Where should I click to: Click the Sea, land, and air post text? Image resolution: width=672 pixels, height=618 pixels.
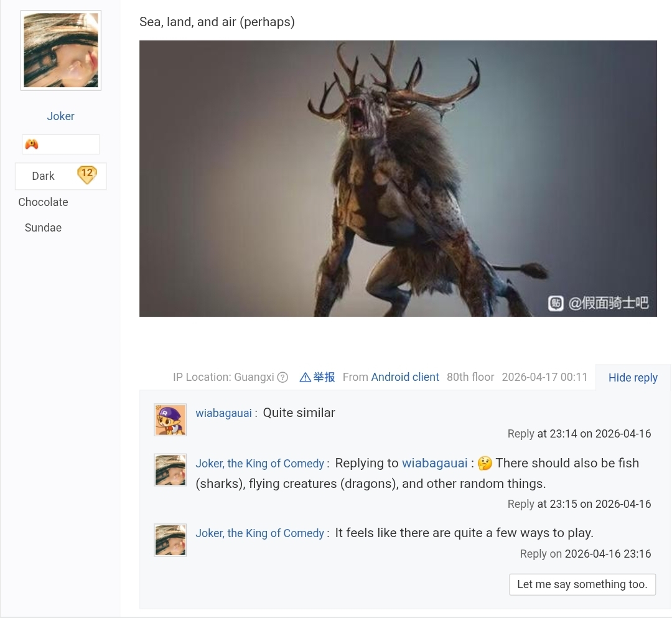click(x=217, y=22)
